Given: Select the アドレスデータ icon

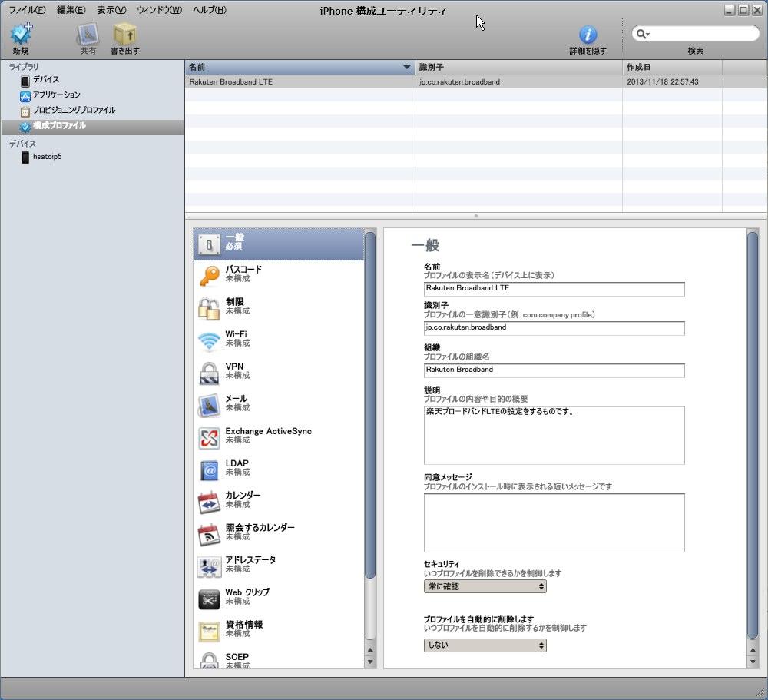Looking at the screenshot, I should coord(209,567).
